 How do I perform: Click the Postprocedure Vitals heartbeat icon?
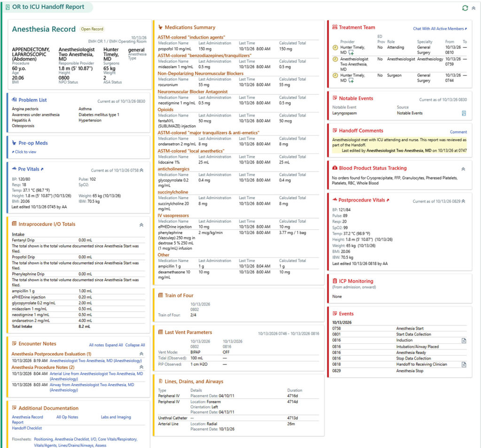point(334,200)
